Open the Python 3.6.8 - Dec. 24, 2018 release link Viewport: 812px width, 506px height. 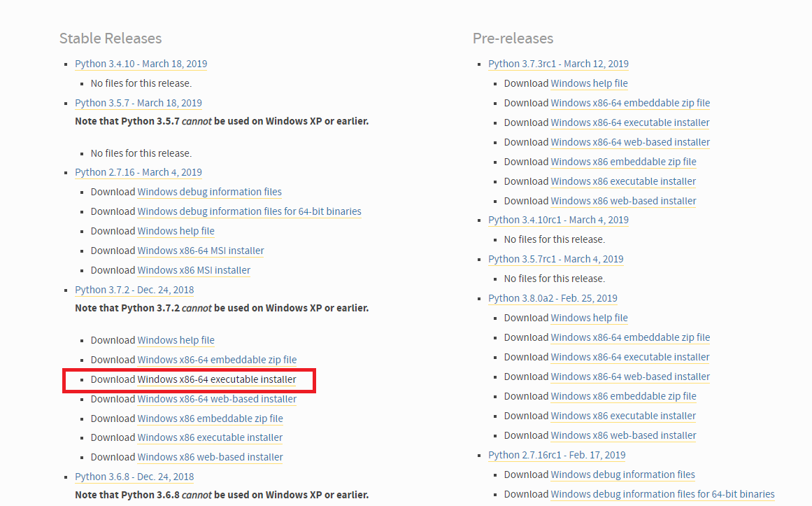click(134, 477)
